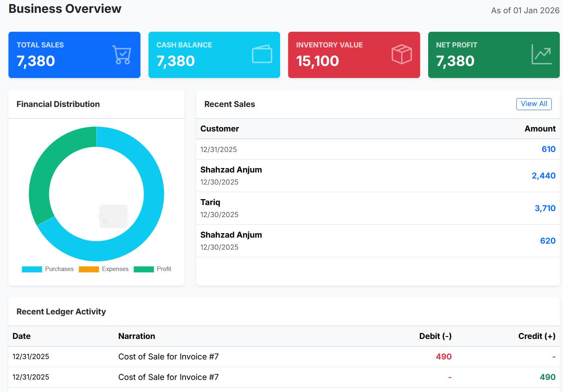Click the View All button in Recent Sales
Screen dimensions: 563x392
534,104
